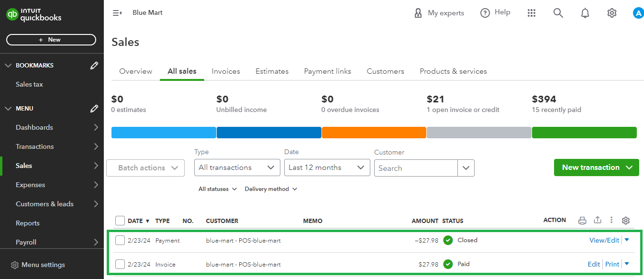Select the 2/23/24 Payment row checkbox
The image size is (644, 279).
tap(120, 240)
